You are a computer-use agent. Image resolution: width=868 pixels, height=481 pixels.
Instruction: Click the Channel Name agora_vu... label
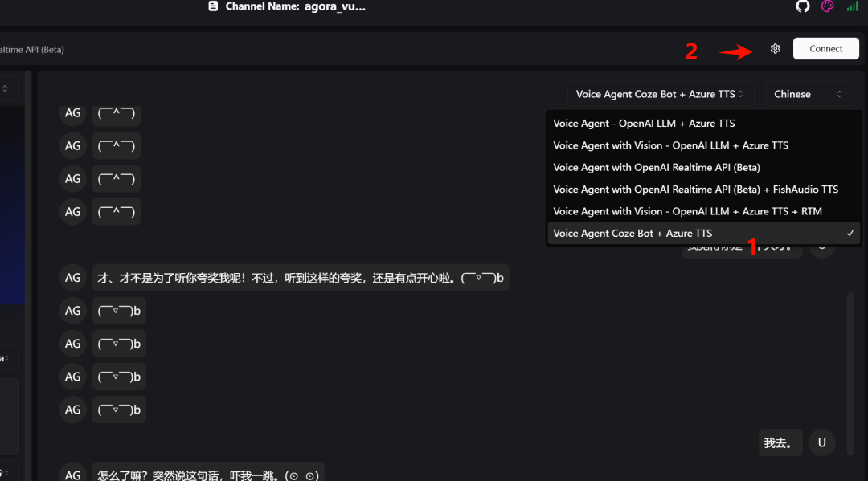tap(296, 6)
